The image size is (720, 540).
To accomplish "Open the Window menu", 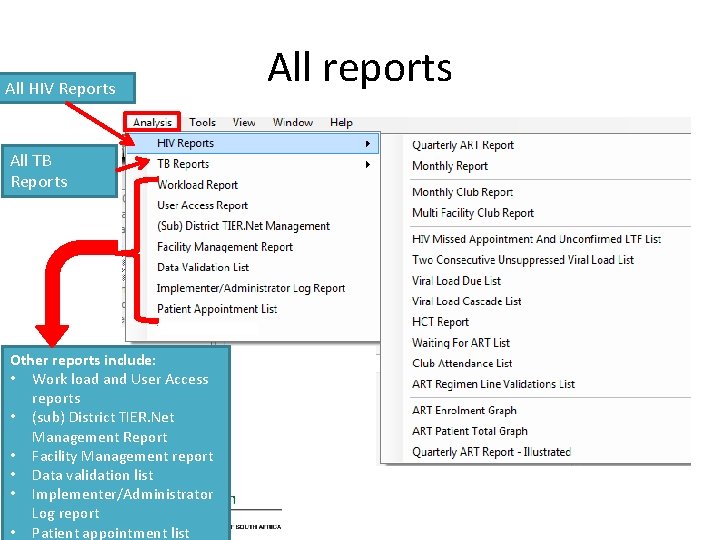I will pos(292,122).
